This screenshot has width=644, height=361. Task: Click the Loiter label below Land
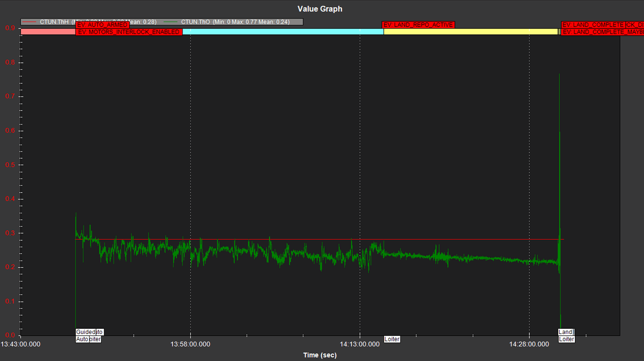click(567, 339)
